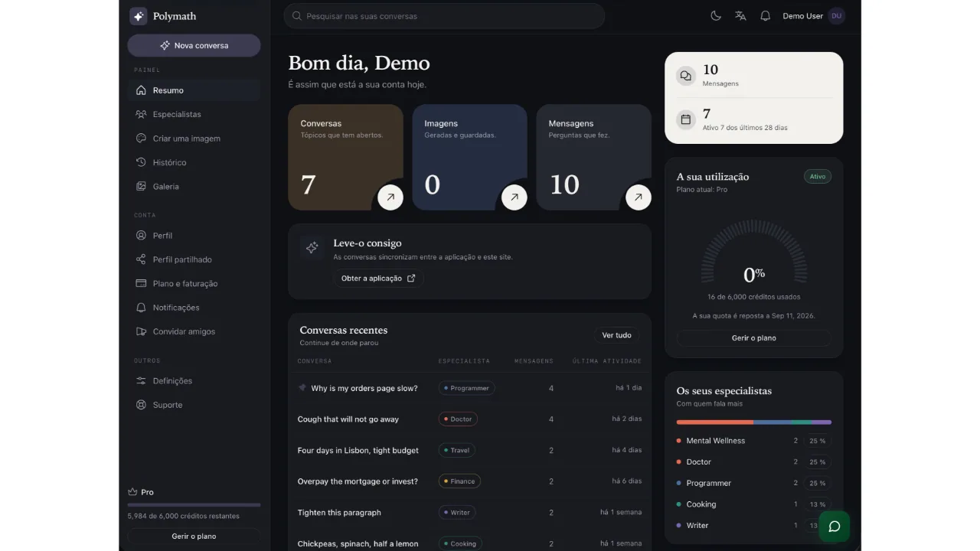Screen dimensions: 980x551
Task: Open Suporte in sidebar
Action: (x=194, y=405)
